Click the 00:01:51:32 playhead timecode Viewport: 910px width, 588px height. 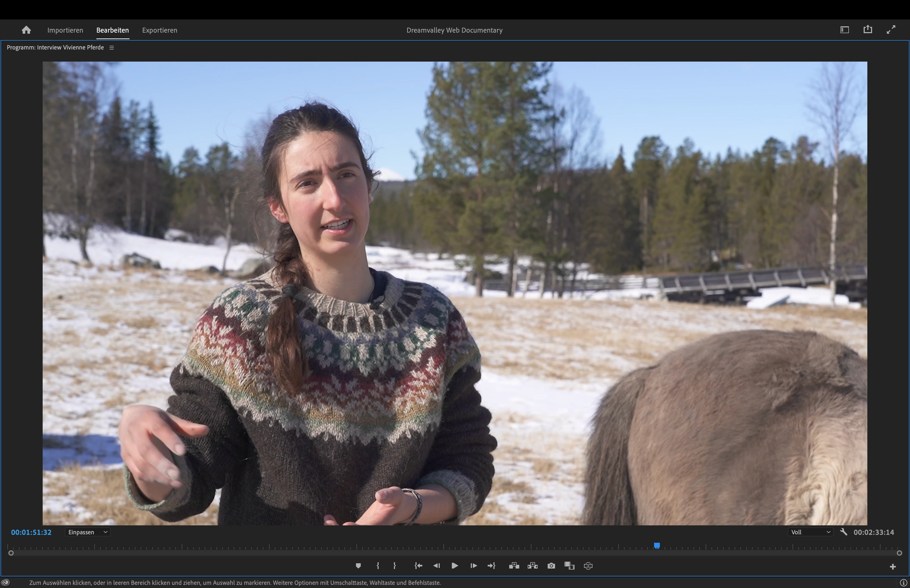point(31,532)
